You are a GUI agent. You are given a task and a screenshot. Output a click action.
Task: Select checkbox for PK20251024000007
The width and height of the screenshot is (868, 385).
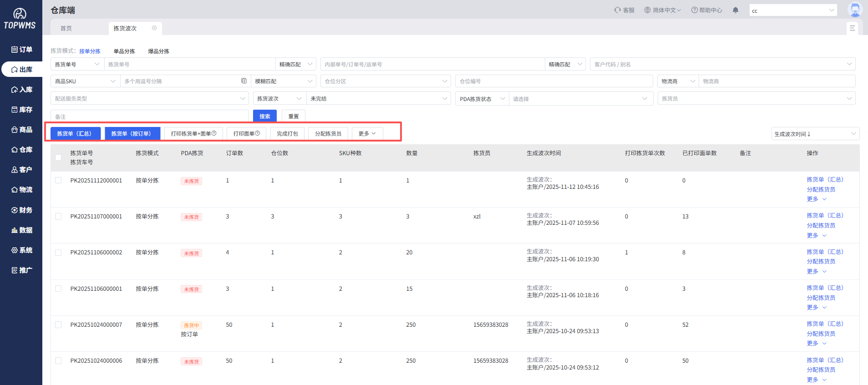(x=58, y=324)
